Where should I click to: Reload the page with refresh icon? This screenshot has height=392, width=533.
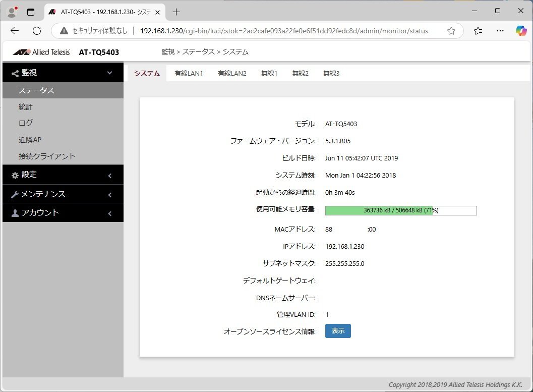coord(37,31)
